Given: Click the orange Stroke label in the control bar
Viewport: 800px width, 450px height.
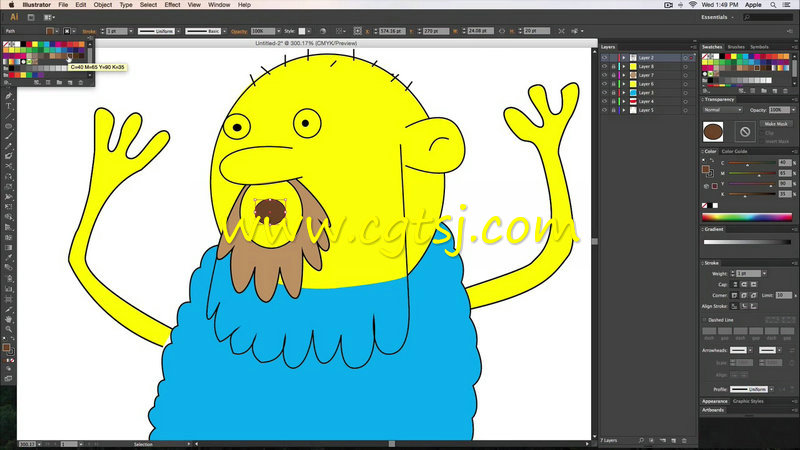Looking at the screenshot, I should point(89,31).
